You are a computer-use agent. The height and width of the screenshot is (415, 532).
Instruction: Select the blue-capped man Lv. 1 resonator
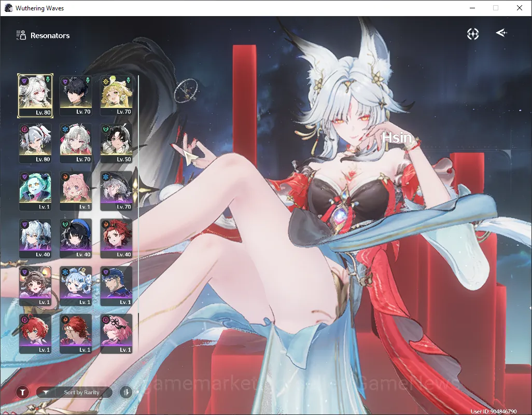click(x=116, y=286)
